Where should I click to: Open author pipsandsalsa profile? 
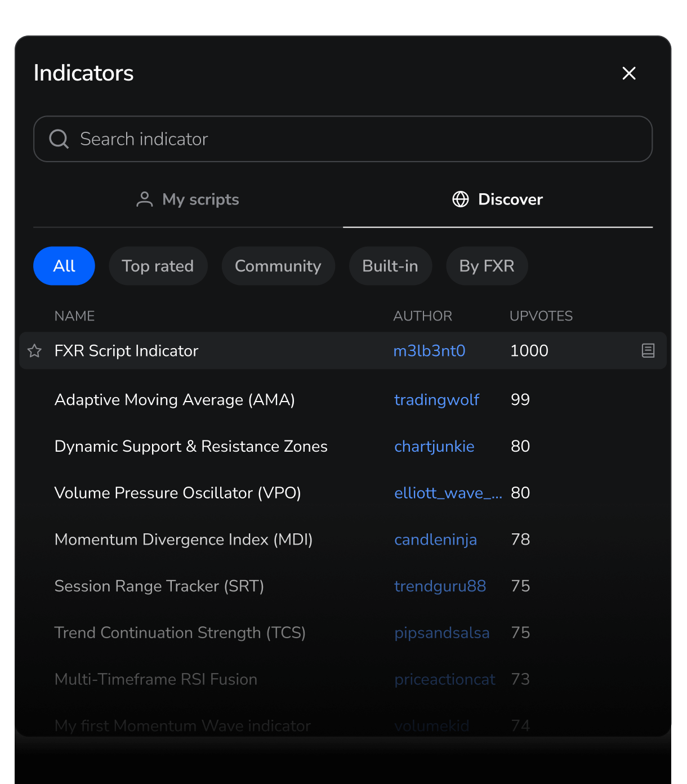click(442, 633)
